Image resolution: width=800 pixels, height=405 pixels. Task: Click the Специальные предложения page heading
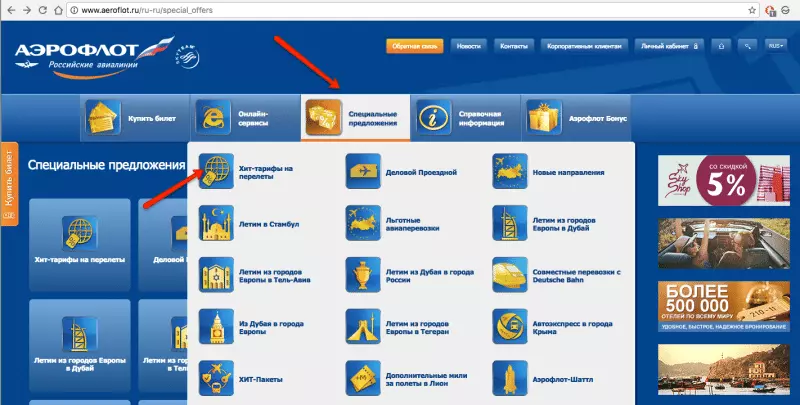point(106,165)
